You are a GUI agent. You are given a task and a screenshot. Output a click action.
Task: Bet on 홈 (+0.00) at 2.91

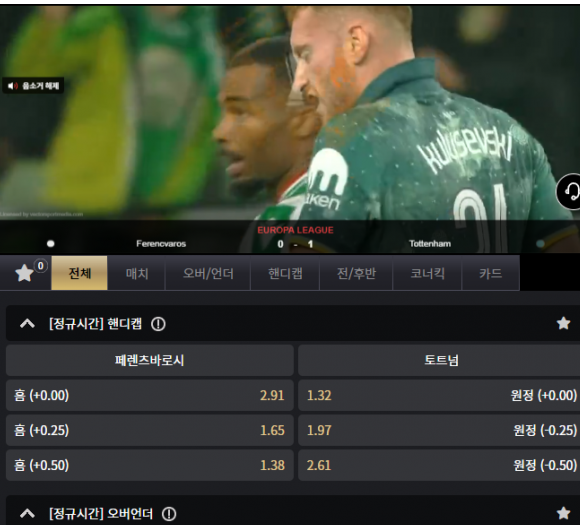tap(150, 395)
